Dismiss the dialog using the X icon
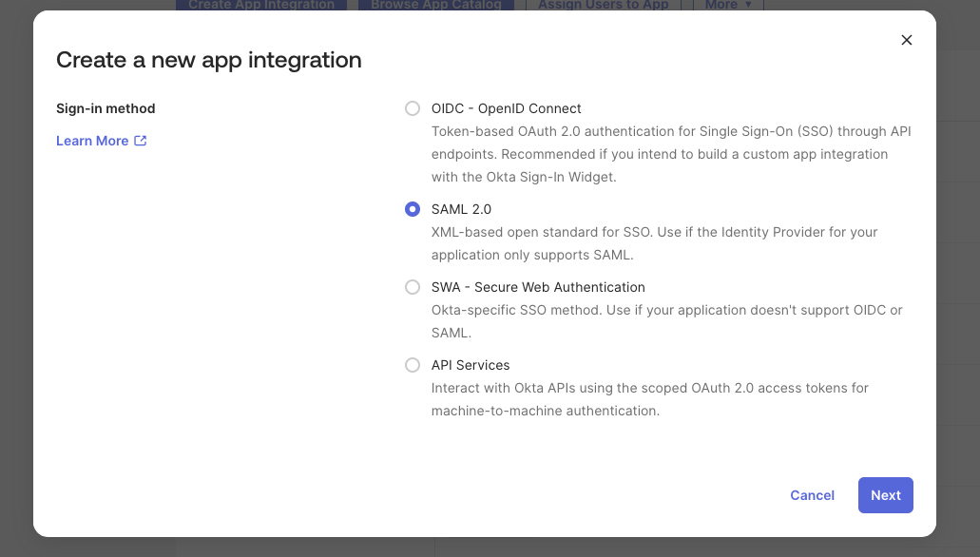 point(906,40)
